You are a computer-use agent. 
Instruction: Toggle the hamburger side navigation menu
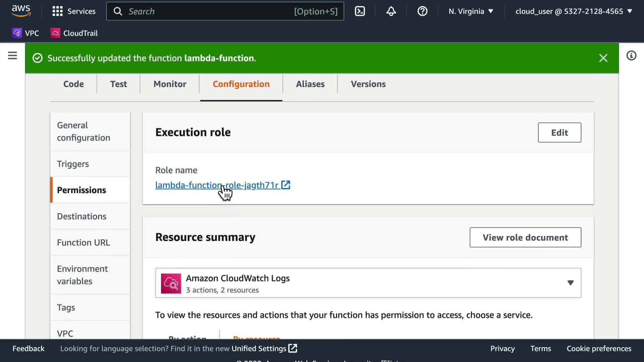[x=12, y=56]
